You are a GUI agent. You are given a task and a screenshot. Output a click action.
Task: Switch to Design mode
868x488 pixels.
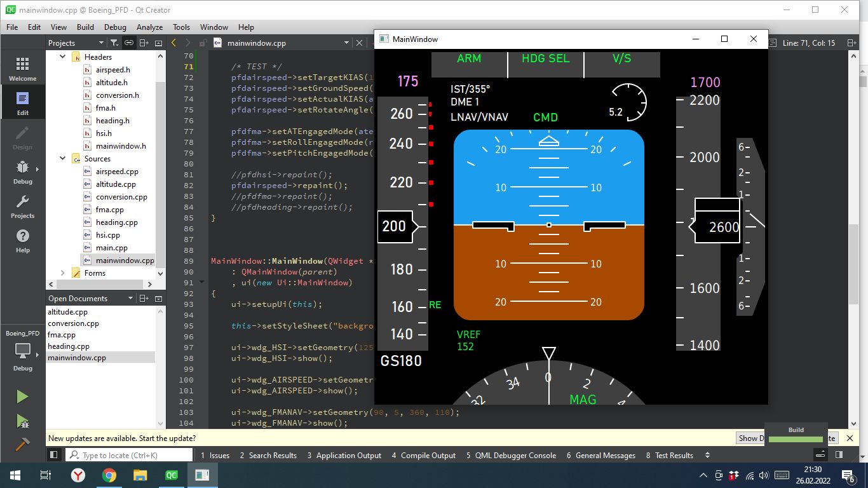(x=23, y=139)
